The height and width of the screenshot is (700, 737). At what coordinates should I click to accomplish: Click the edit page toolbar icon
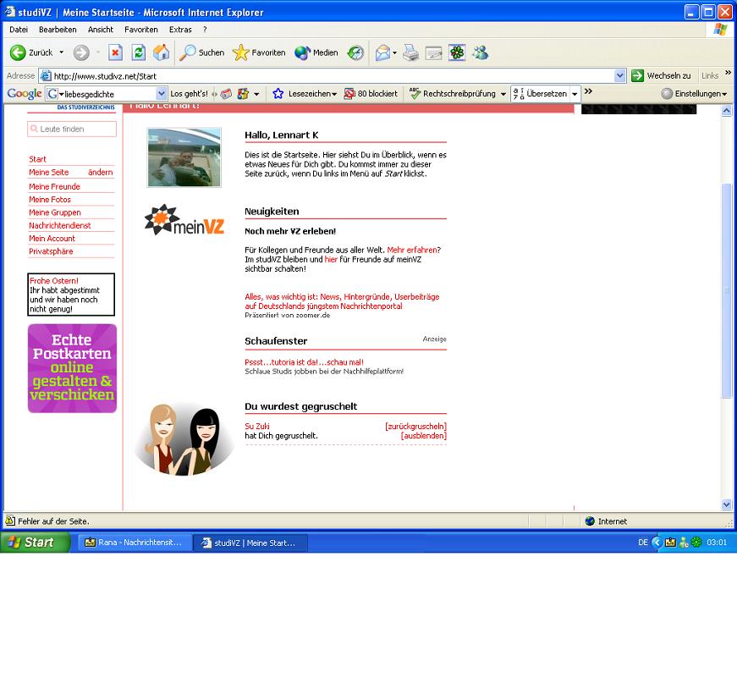pyautogui.click(x=433, y=52)
